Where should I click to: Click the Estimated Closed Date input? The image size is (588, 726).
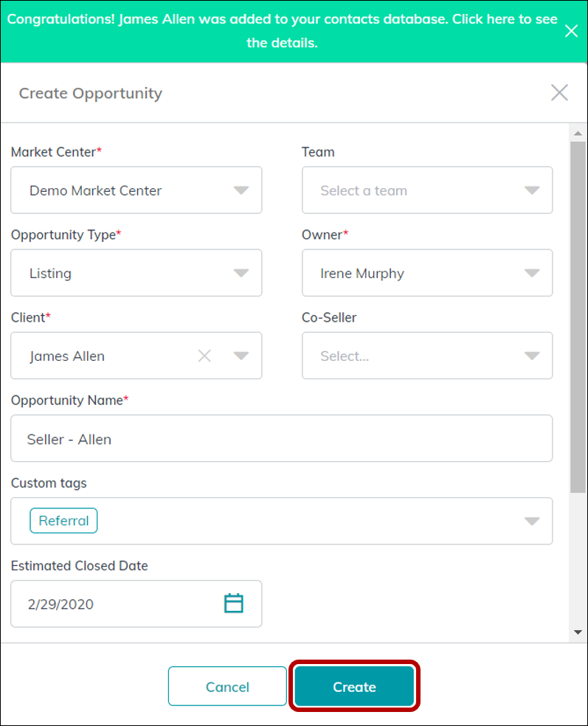pyautogui.click(x=136, y=604)
